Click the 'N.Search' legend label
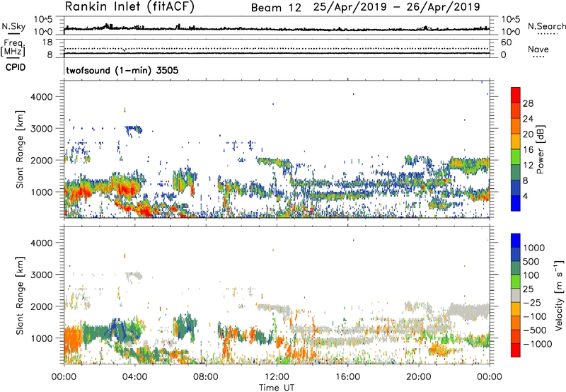This screenshot has width=566, height=392. pyautogui.click(x=546, y=26)
